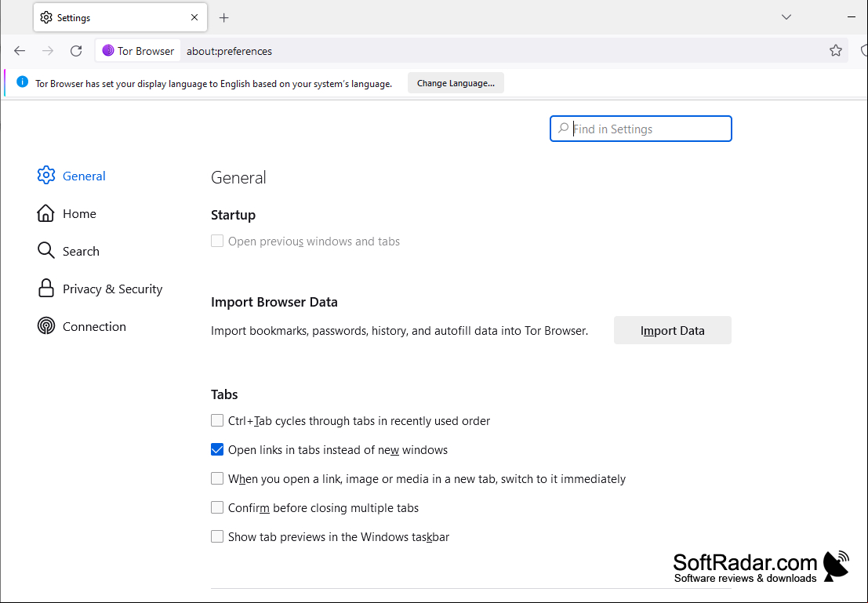Enable Confirm before closing multiple tabs
This screenshot has height=603, width=868.
coord(217,507)
